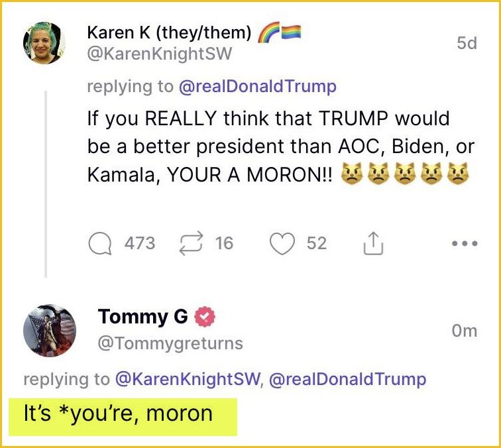501x448 pixels.
Task: Click the 0m timestamp
Action: pyautogui.click(x=464, y=331)
